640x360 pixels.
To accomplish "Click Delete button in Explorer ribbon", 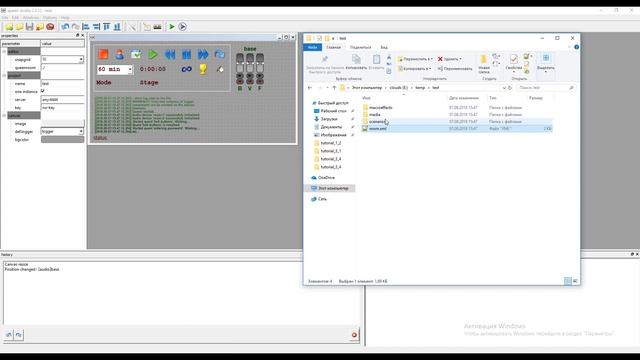I will [450, 59].
